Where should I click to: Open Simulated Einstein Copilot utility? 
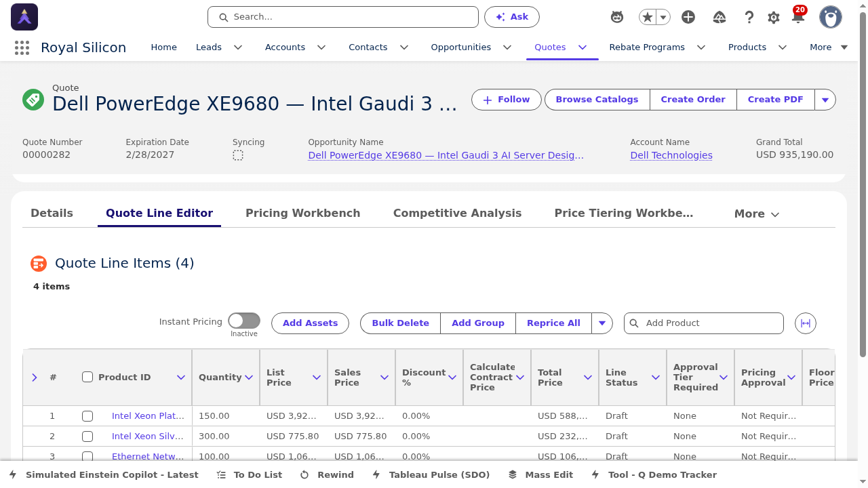104,475
